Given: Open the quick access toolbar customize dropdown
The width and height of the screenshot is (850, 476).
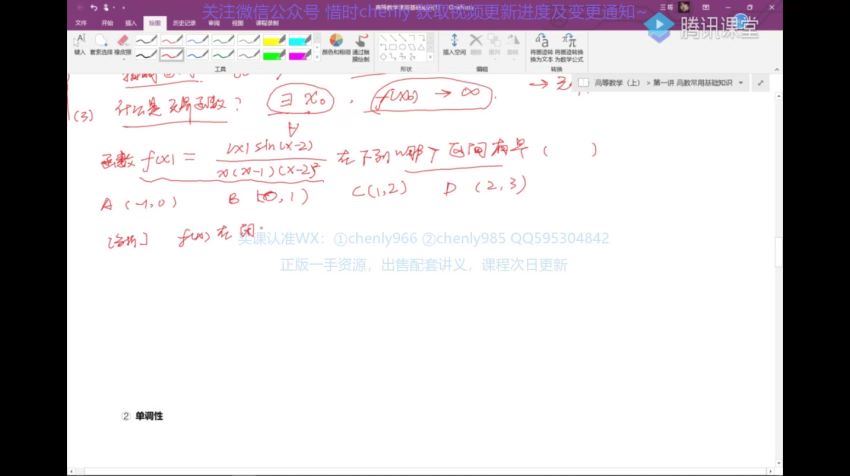Looking at the screenshot, I should [x=124, y=8].
